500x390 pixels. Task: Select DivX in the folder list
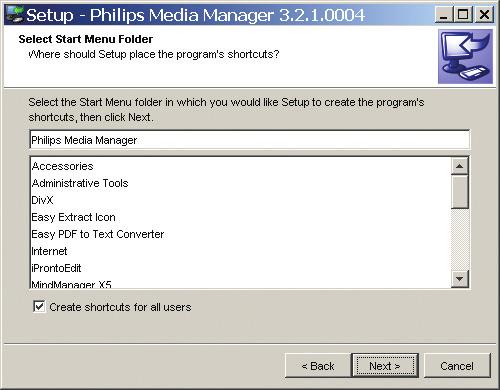coord(42,200)
